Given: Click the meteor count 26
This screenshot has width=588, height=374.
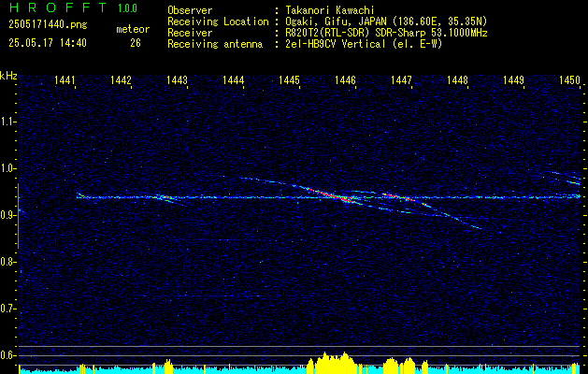Looking at the screenshot, I should pos(136,43).
